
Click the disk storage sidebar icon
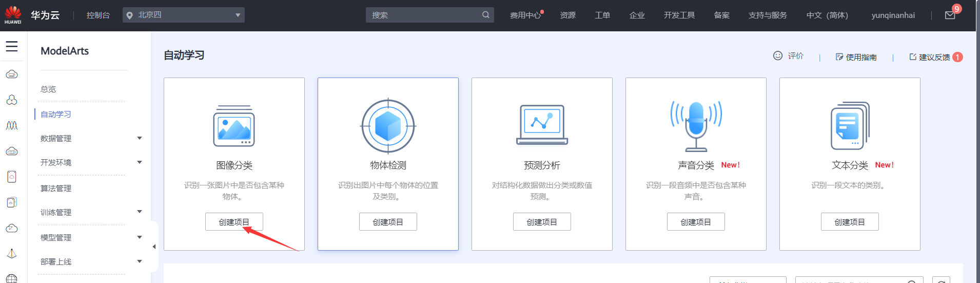[12, 151]
